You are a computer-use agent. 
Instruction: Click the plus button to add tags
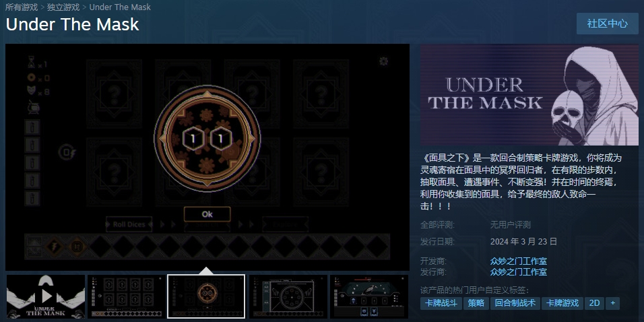(613, 303)
